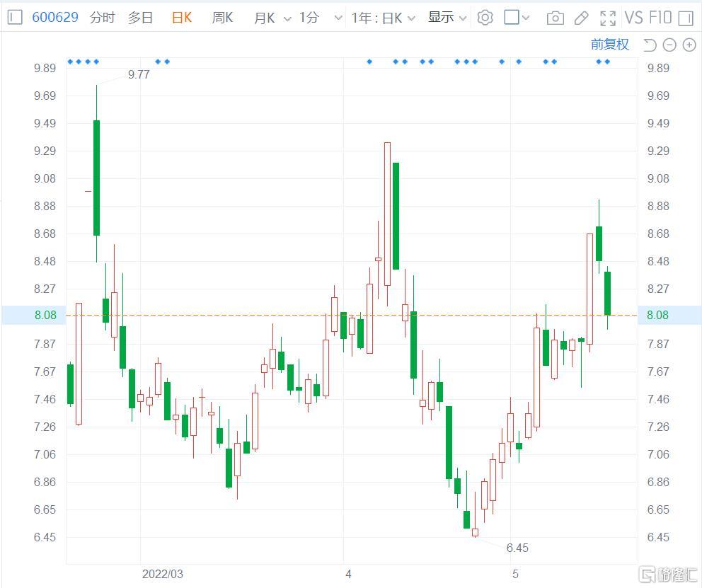Click the rightmost blue diamond event marker
This screenshot has width=702, height=588.
[x=607, y=62]
